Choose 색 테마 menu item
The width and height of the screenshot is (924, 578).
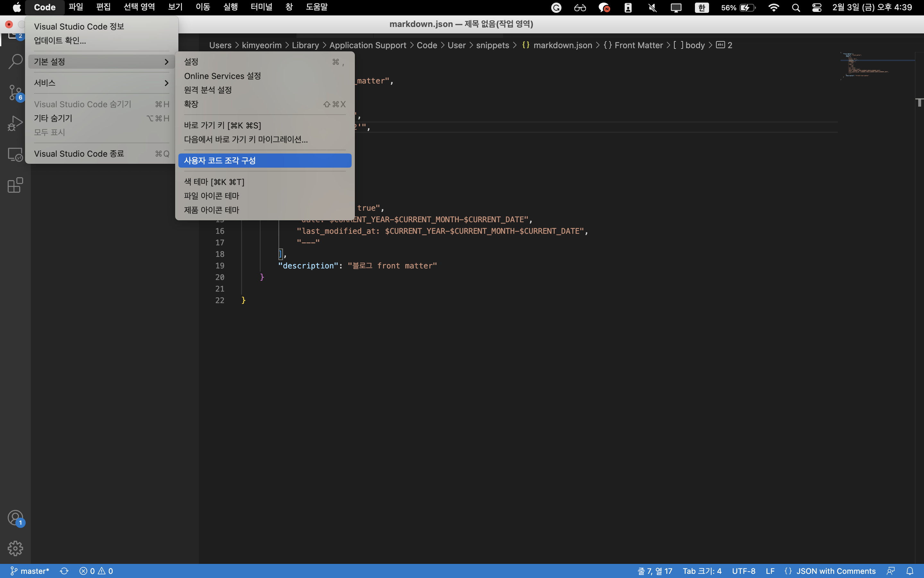point(265,182)
